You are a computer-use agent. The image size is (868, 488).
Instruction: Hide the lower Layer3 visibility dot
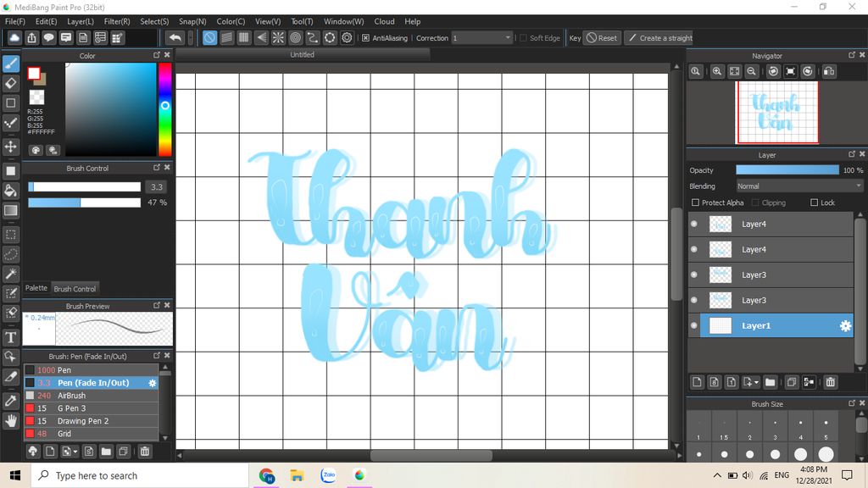click(x=694, y=300)
